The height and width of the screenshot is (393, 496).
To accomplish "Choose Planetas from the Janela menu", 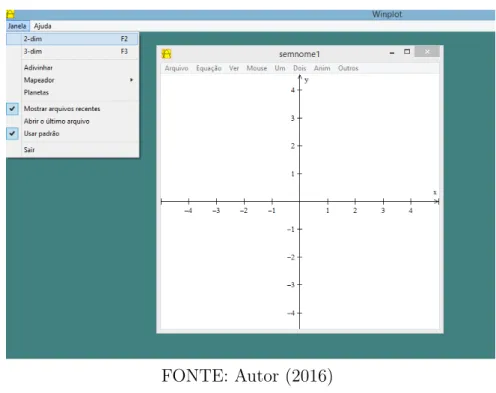I will coord(36,93).
